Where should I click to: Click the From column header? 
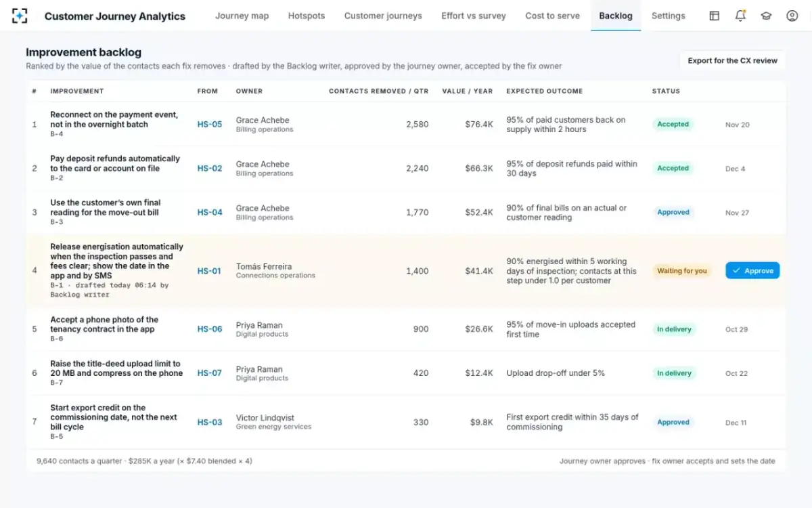click(208, 91)
